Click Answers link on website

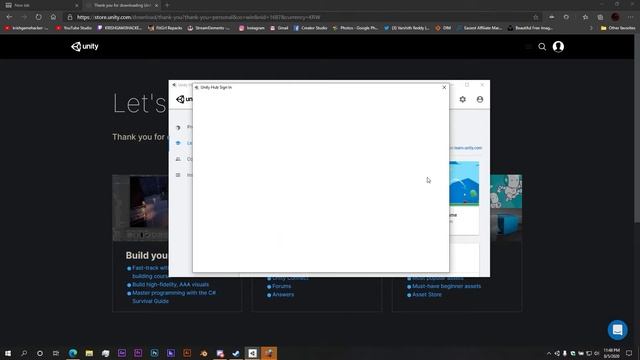point(283,294)
